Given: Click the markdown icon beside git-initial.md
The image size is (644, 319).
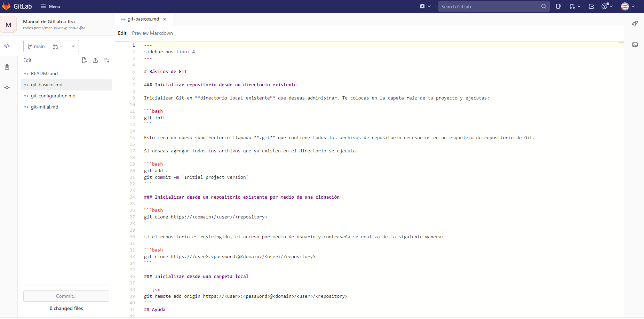Looking at the screenshot, I should tap(26, 107).
